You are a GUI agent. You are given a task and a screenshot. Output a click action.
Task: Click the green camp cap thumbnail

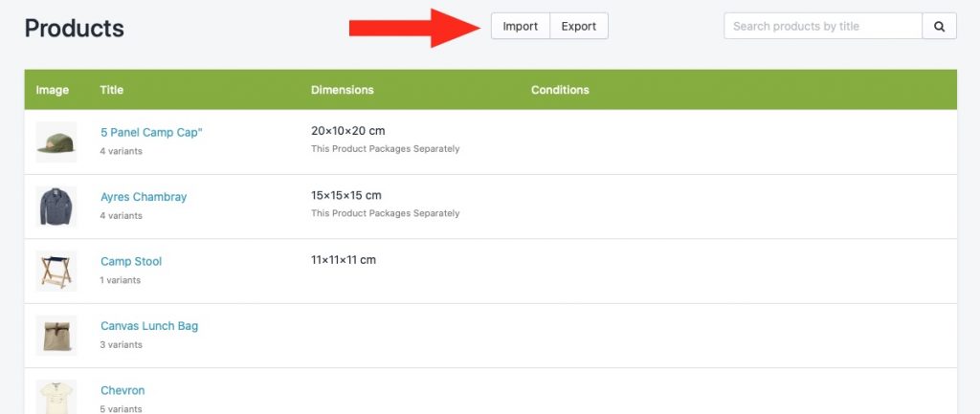click(x=56, y=142)
